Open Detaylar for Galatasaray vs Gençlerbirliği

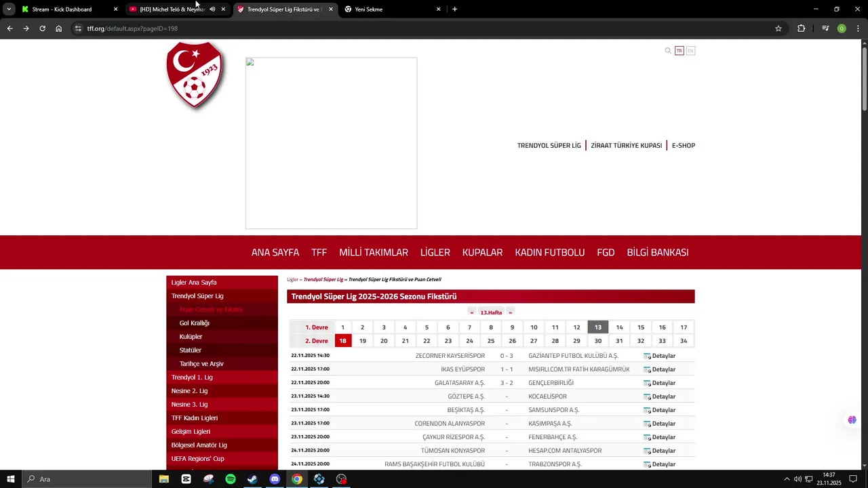point(659,383)
